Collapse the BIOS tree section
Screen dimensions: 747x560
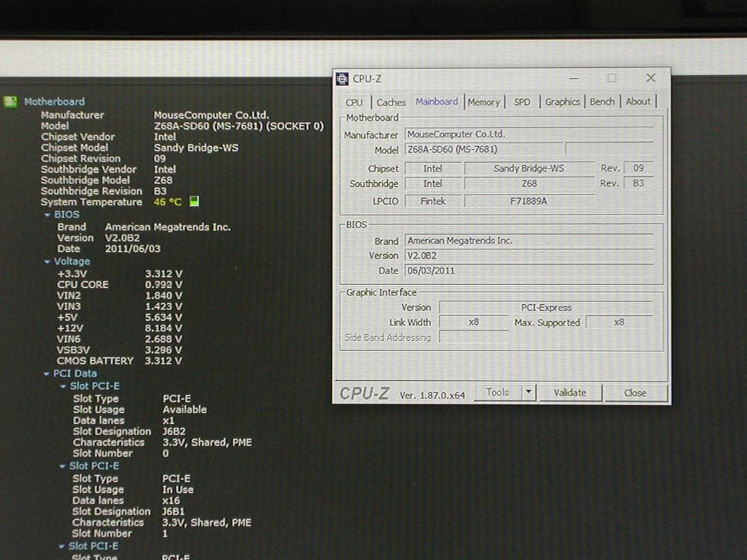pos(47,215)
